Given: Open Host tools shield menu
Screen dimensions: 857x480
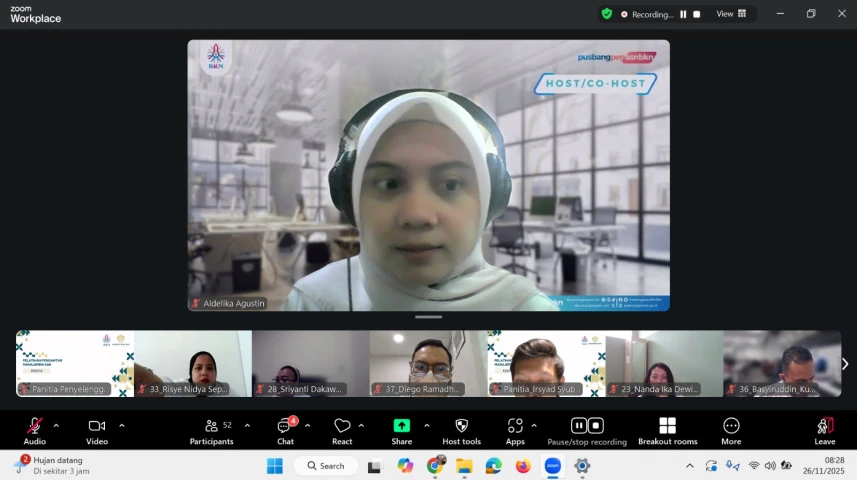Looking at the screenshot, I should tap(461, 431).
